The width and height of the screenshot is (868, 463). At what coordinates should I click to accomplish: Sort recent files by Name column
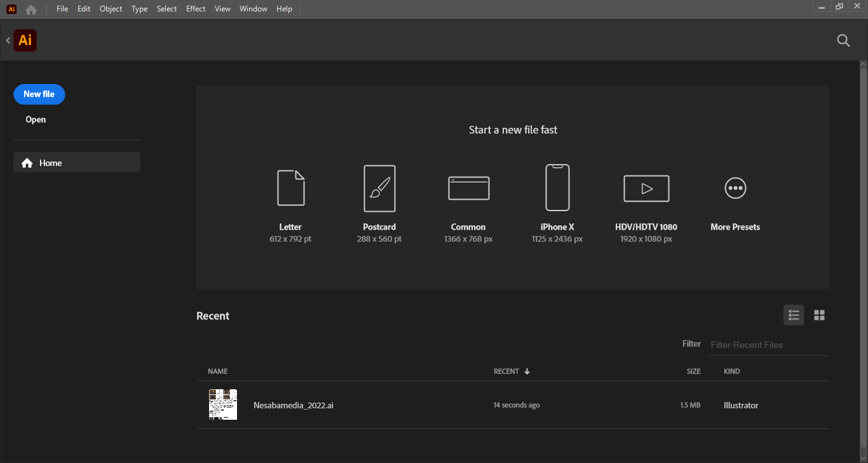(217, 371)
